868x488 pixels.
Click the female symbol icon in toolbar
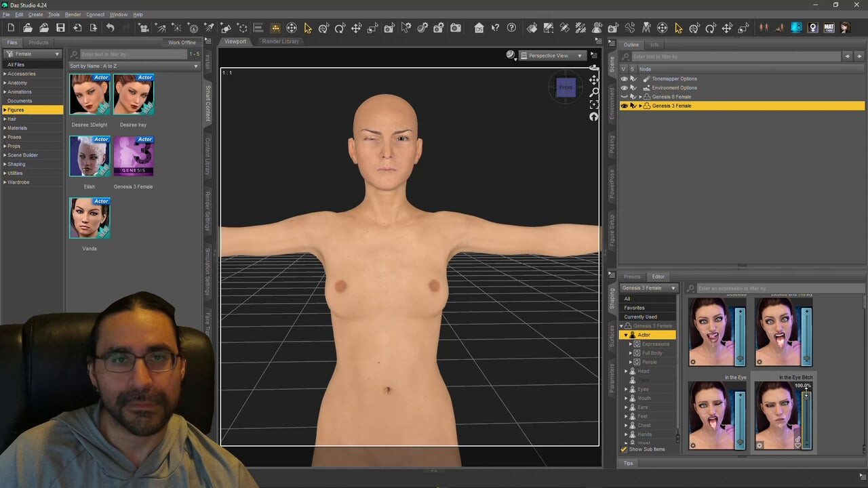click(x=812, y=28)
